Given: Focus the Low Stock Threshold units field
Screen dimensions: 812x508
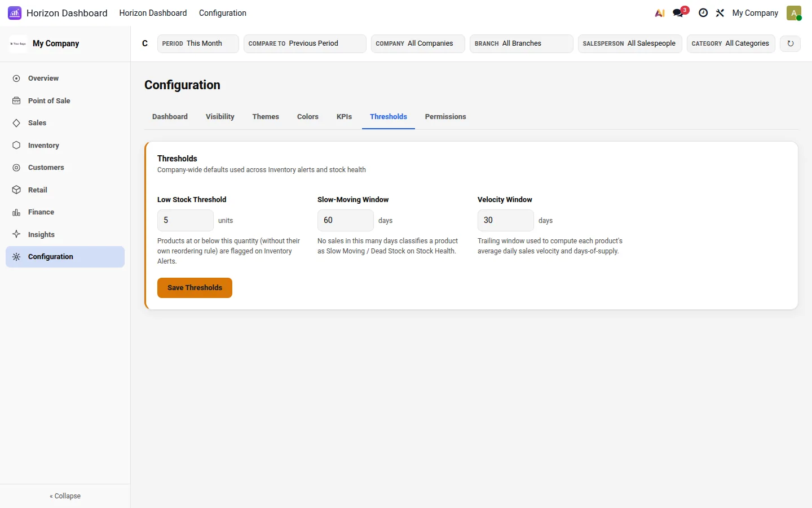Looking at the screenshot, I should coord(186,220).
